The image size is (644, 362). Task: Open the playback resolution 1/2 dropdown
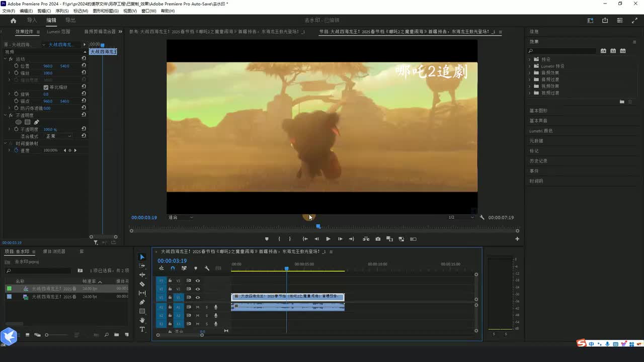tap(461, 218)
